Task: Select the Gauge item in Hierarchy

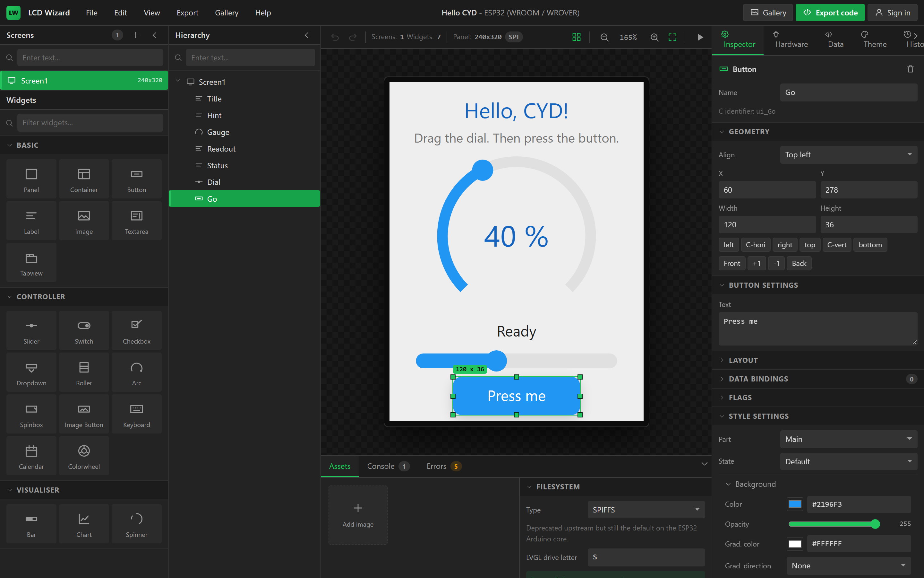Action: pyautogui.click(x=244, y=132)
